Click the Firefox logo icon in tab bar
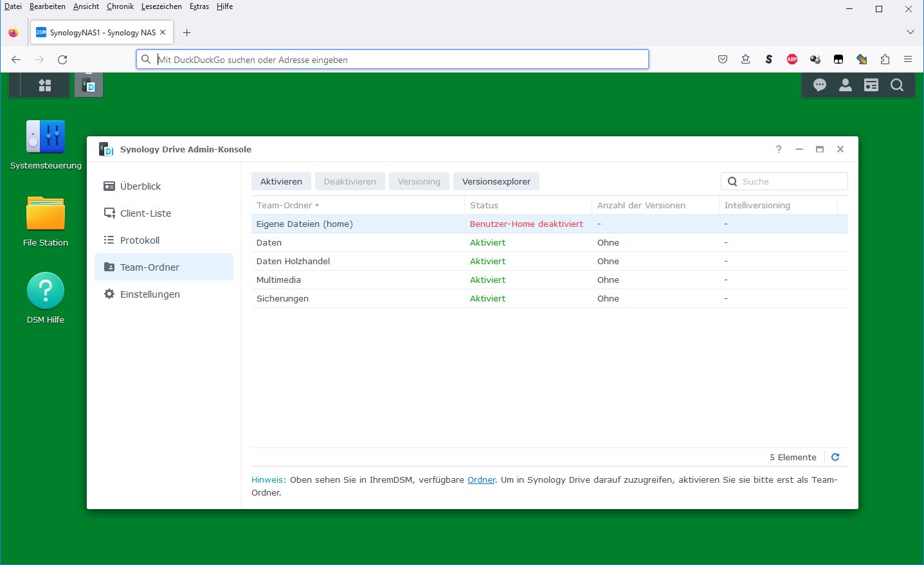This screenshot has width=924, height=565. click(x=14, y=33)
